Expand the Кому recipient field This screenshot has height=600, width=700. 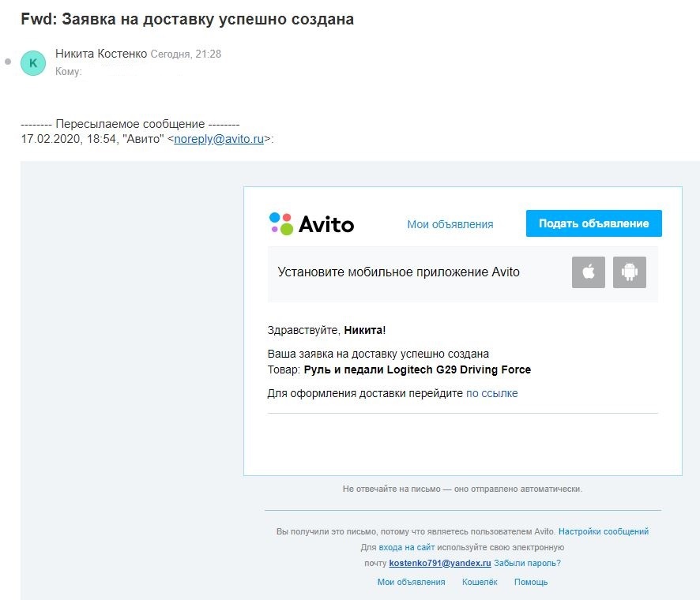point(69,72)
